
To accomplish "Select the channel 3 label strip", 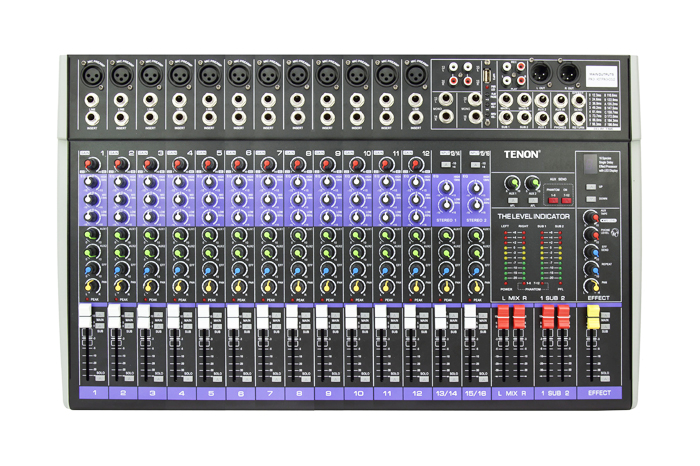I will [152, 394].
